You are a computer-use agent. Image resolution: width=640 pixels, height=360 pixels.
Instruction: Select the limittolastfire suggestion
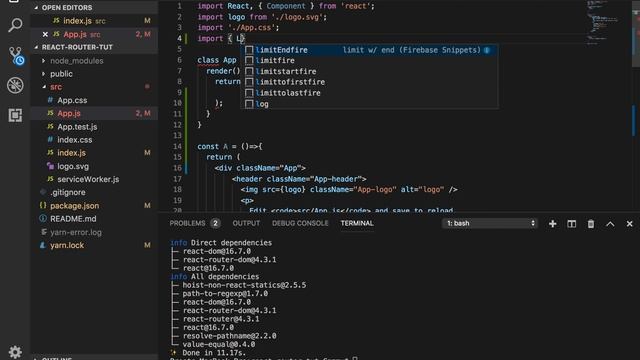click(x=369, y=93)
